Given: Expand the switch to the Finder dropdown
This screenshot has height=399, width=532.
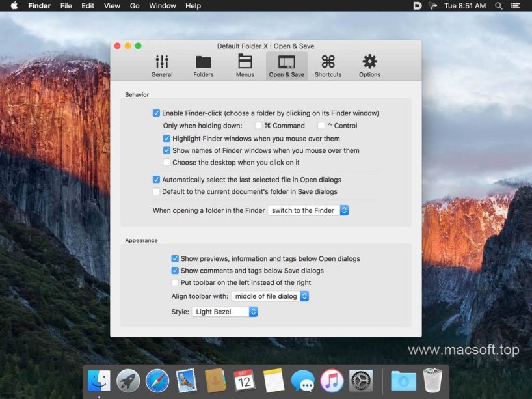Looking at the screenshot, I should pyautogui.click(x=308, y=210).
